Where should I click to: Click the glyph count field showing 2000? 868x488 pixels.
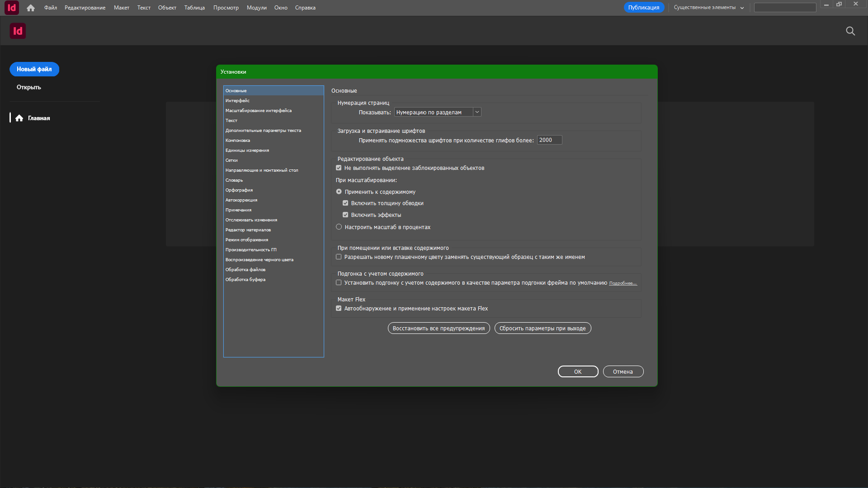549,140
